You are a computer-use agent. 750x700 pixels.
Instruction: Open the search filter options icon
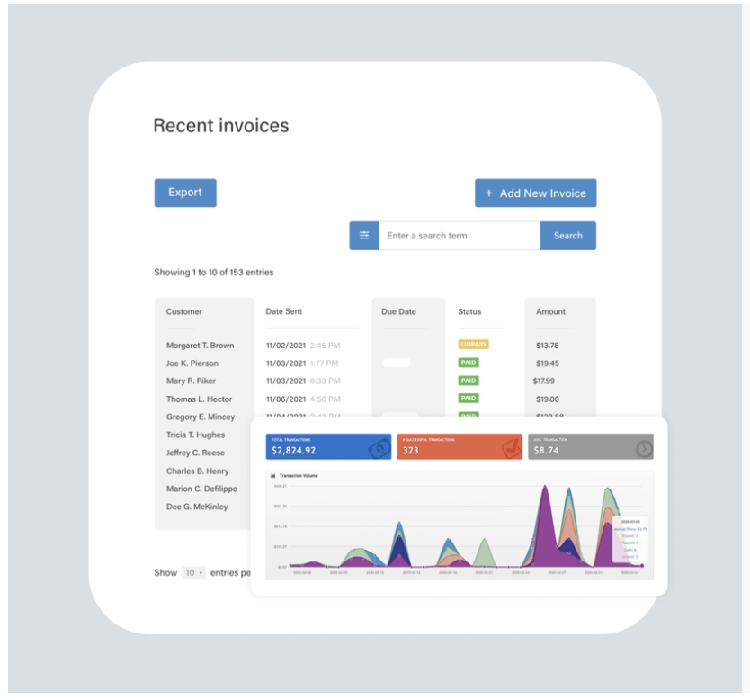[364, 236]
